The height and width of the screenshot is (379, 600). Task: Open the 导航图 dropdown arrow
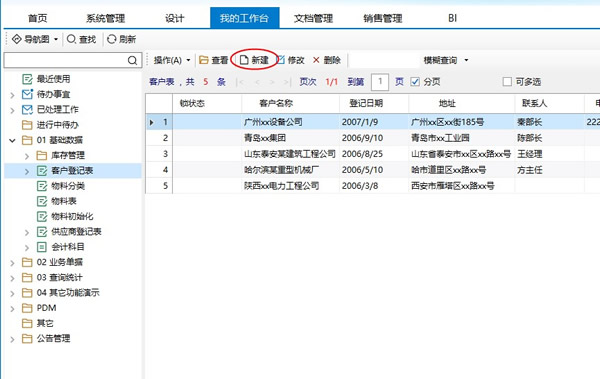(56, 39)
